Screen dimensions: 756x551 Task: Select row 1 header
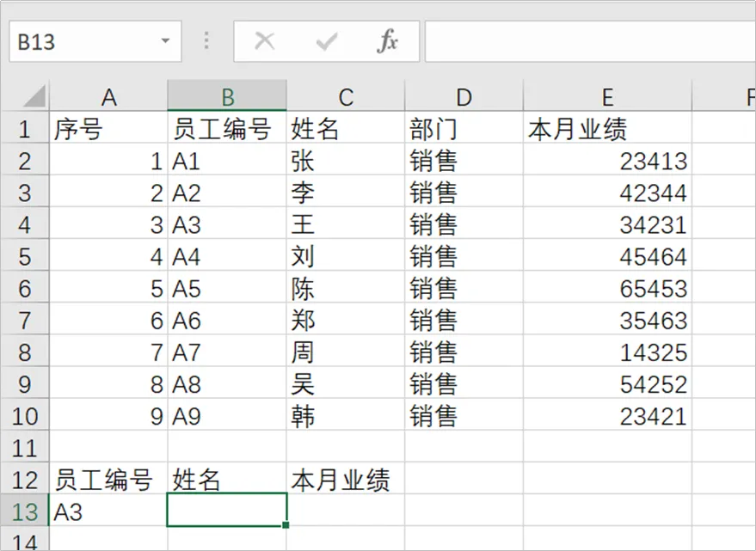[25, 128]
